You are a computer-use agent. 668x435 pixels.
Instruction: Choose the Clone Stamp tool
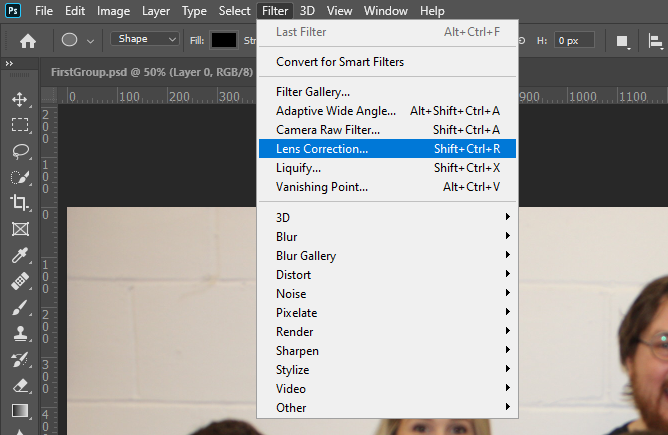point(20,334)
